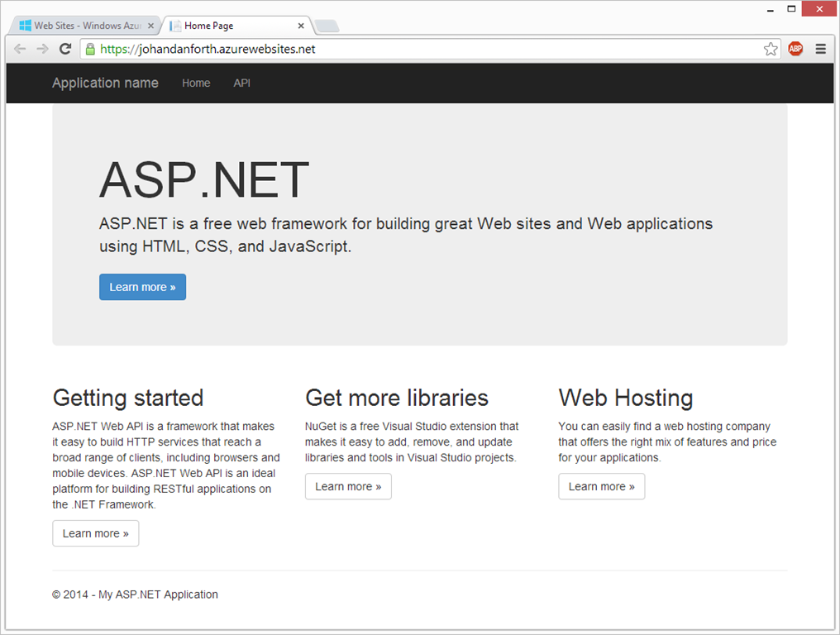Open the Chrome hamburger menu

pyautogui.click(x=820, y=49)
